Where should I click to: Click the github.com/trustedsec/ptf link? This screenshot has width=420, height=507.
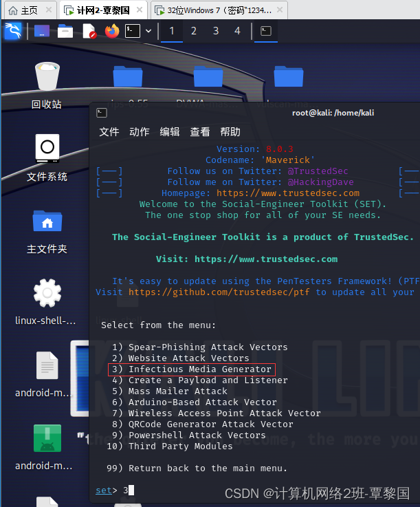pyautogui.click(x=219, y=292)
